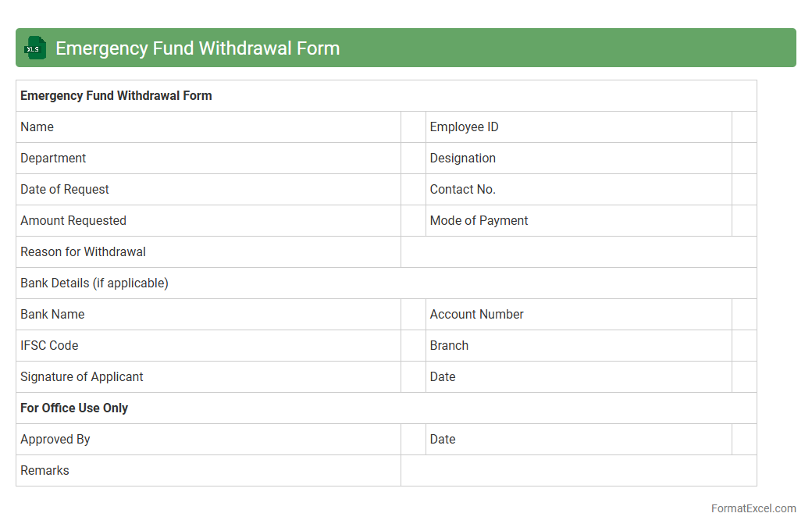Select the For Office Use Only heading
Image resolution: width=812 pixels, height=531 pixels.
74,408
